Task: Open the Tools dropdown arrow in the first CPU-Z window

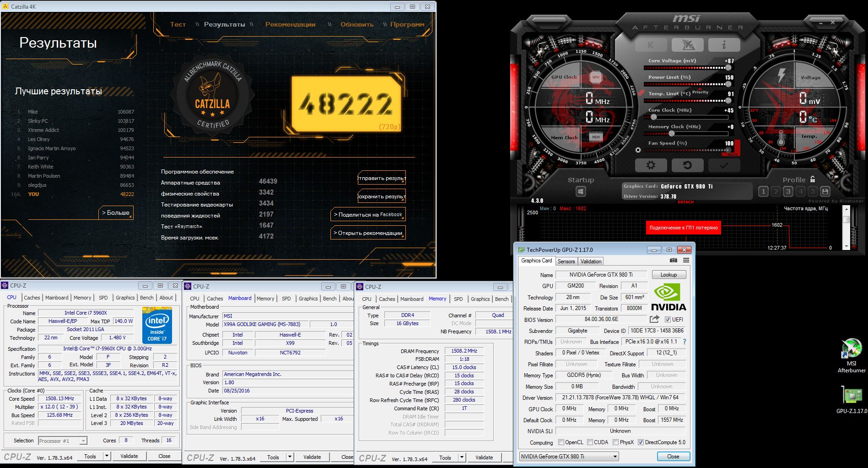Action: pos(107,456)
